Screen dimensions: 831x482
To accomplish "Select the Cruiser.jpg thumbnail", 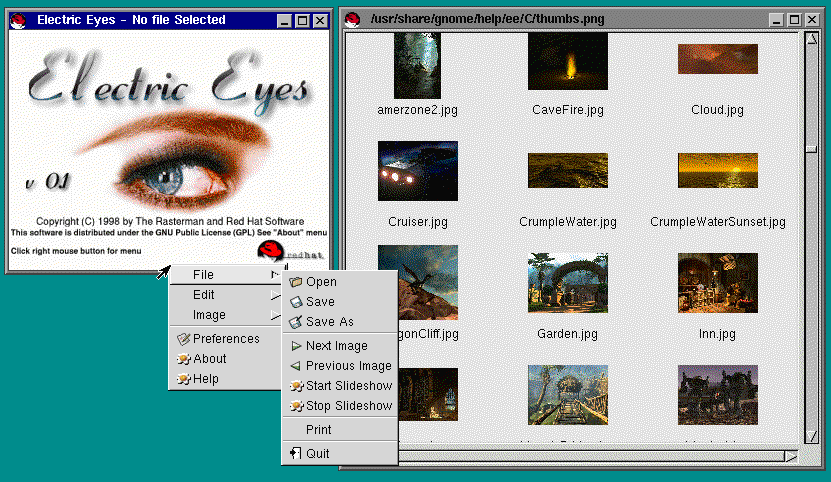I will click(x=418, y=171).
